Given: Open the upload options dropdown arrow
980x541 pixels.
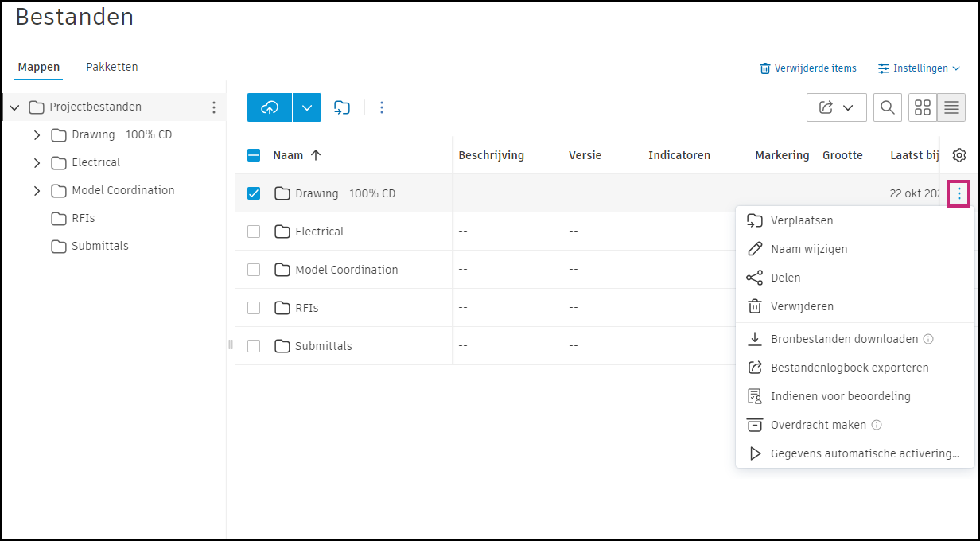Looking at the screenshot, I should (x=307, y=107).
